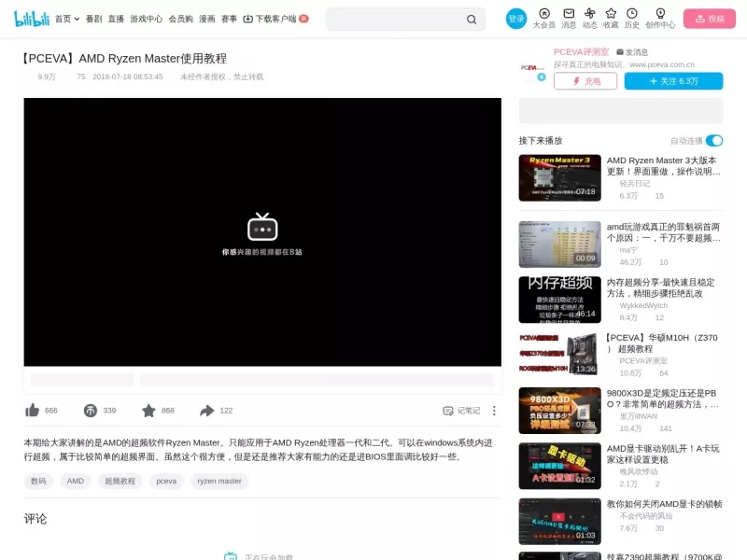Click the 评论 comments heading
This screenshot has height=560, width=747.
point(35,519)
